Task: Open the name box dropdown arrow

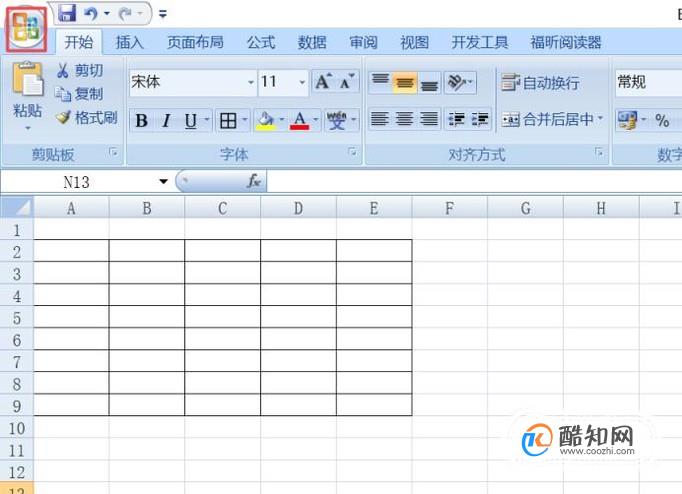Action: 164,182
